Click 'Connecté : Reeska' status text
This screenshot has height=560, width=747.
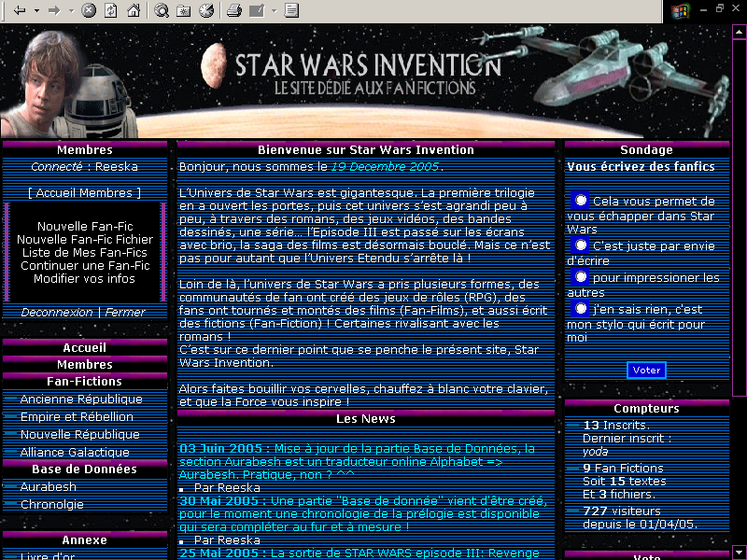[84, 167]
